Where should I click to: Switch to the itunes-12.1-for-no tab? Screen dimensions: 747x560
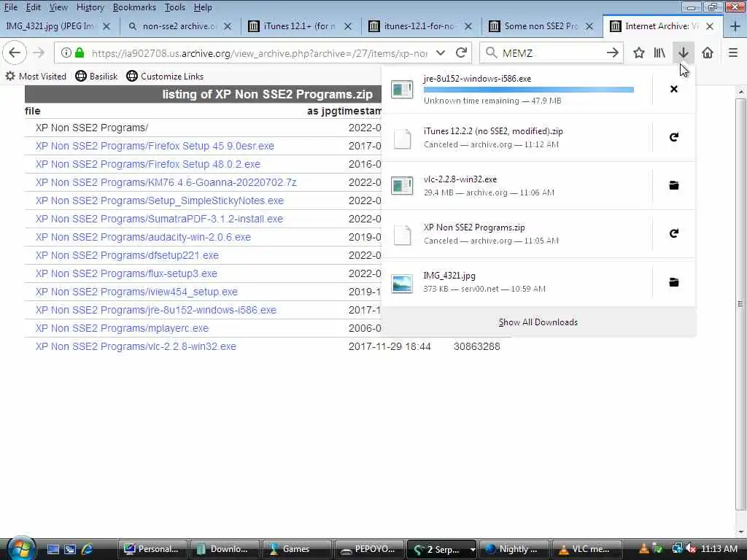tap(421, 26)
